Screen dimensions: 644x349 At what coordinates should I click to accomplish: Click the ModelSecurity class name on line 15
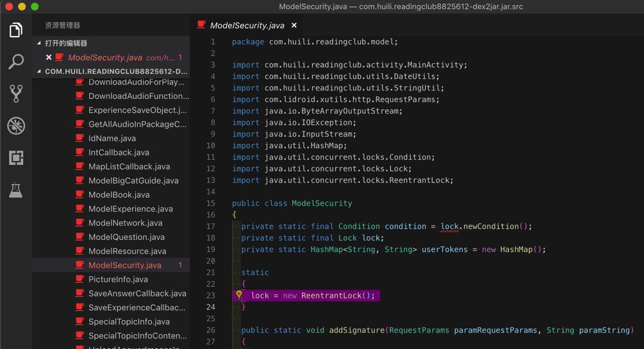(322, 203)
